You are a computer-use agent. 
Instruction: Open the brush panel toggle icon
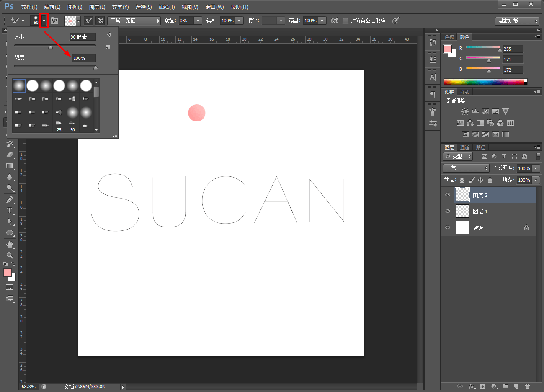pos(54,21)
